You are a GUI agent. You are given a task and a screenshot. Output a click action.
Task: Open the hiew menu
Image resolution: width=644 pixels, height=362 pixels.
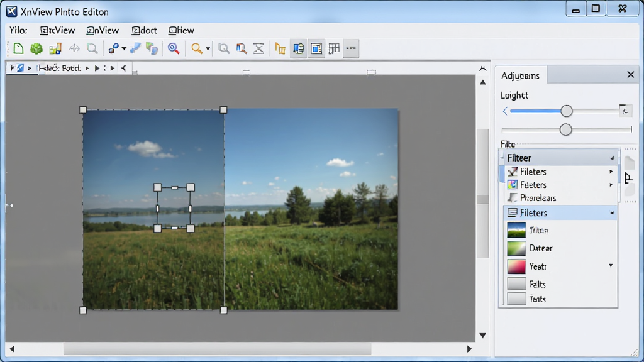click(x=181, y=30)
